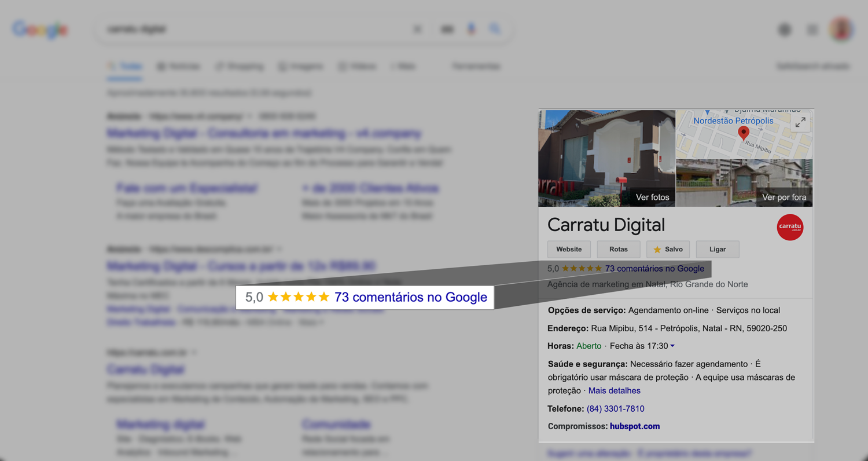868x461 pixels.
Task: Open the Google apps grid icon
Action: tap(812, 30)
